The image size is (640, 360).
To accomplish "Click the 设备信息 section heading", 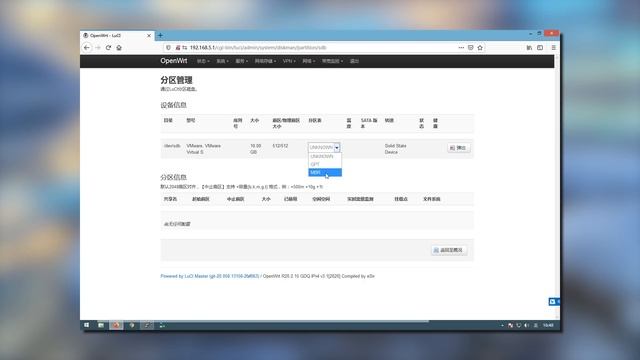I will point(173,105).
